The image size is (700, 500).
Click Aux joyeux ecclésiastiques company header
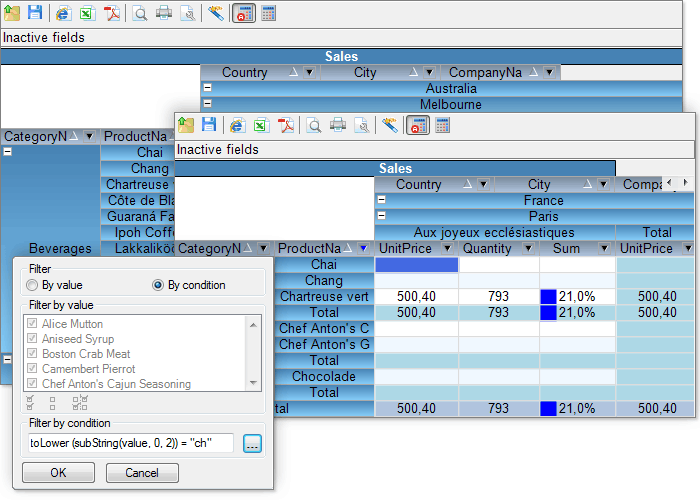point(494,232)
